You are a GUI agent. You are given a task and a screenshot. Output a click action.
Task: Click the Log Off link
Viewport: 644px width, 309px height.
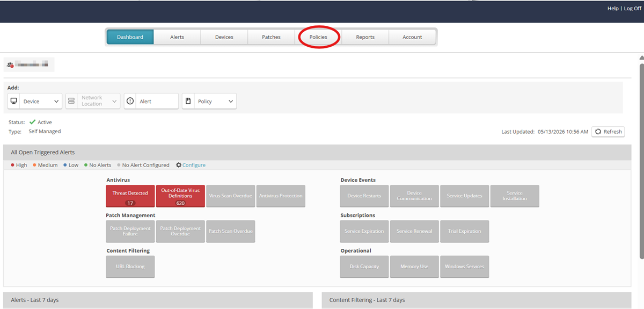[632, 9]
